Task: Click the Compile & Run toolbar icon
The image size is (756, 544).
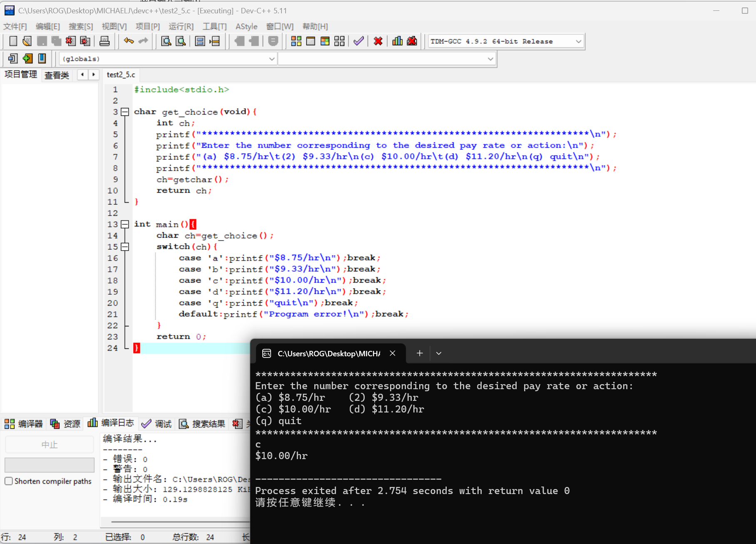Action: point(325,41)
